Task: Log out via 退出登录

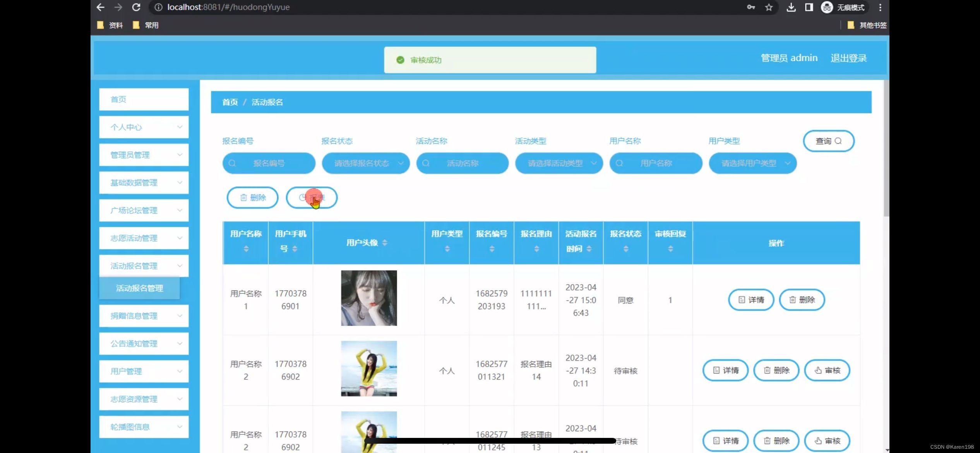Action: coord(848,58)
